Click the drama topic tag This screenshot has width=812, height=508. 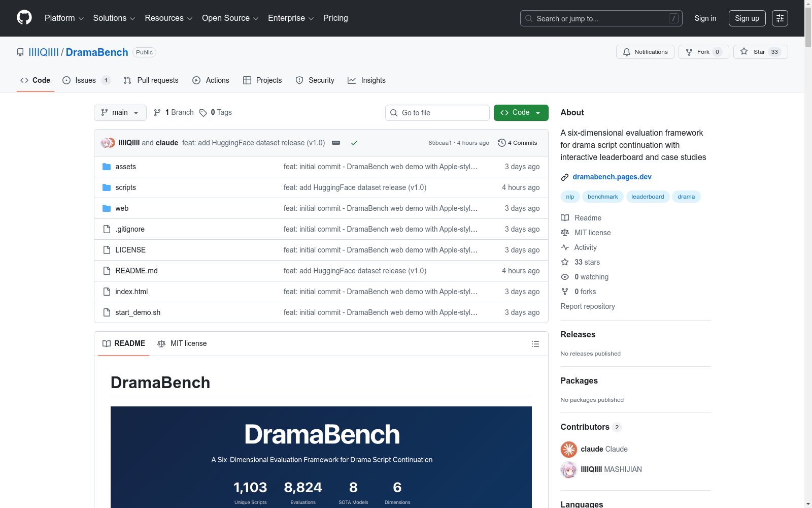[686, 197]
